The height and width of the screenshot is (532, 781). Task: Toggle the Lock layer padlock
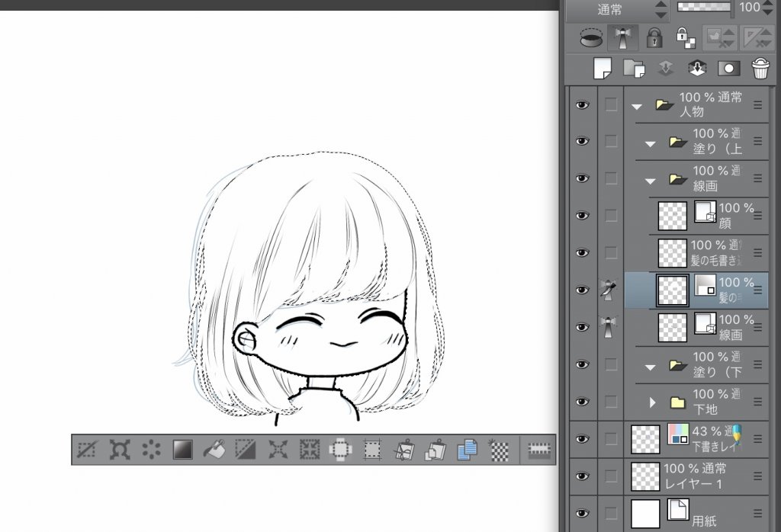[654, 37]
